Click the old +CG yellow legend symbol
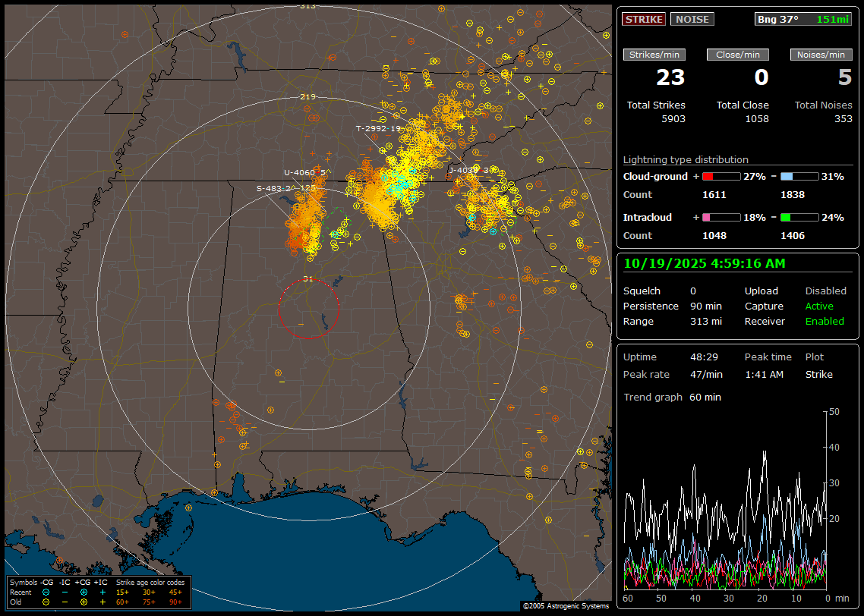This screenshot has height=616, width=864. pos(84,602)
